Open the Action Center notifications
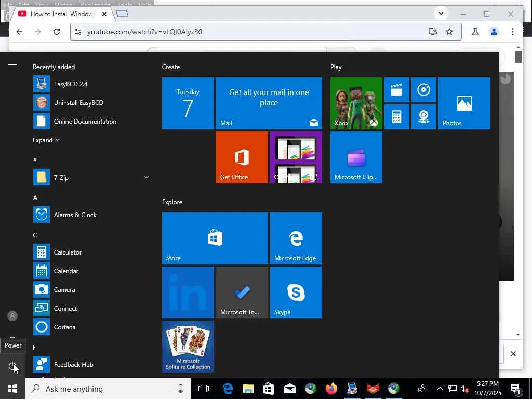The image size is (532, 399). (516, 389)
